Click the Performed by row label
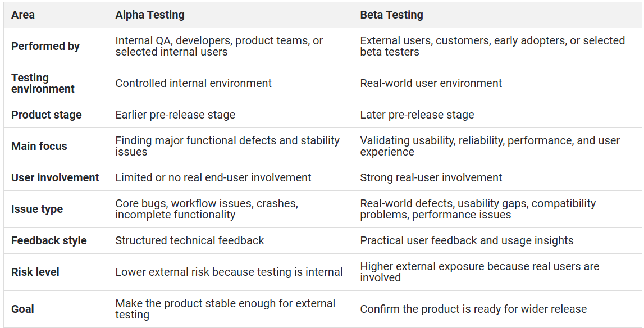 [45, 46]
